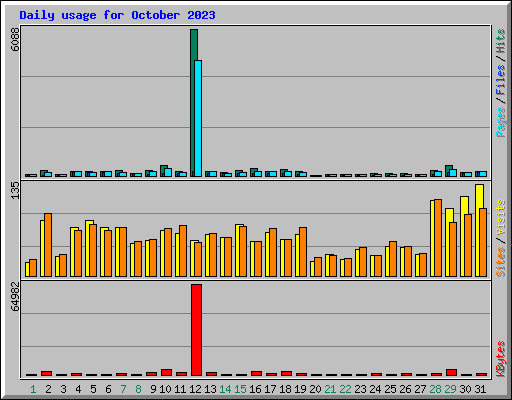This screenshot has height=400, width=512.
Task: Click day label 23 on the x-axis
Action: tap(360, 389)
